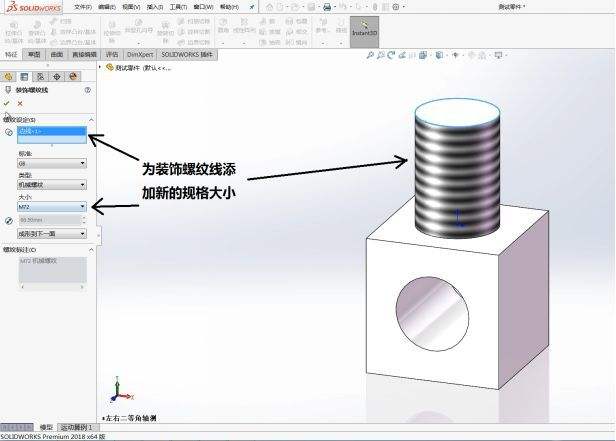The width and height of the screenshot is (616, 441).
Task: Click the Thread Callout text box
Action: pos(52,269)
